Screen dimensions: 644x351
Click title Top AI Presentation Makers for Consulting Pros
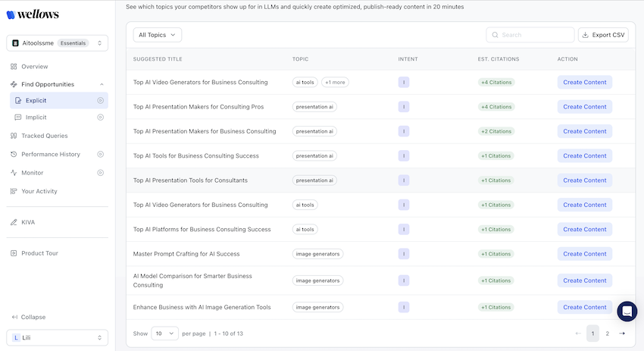tap(199, 107)
